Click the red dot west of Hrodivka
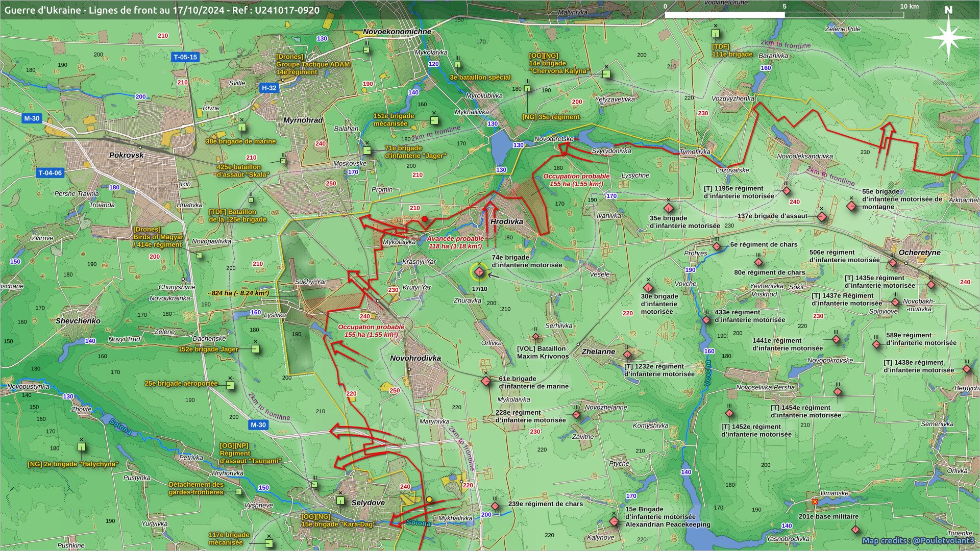The image size is (980, 551). (425, 219)
